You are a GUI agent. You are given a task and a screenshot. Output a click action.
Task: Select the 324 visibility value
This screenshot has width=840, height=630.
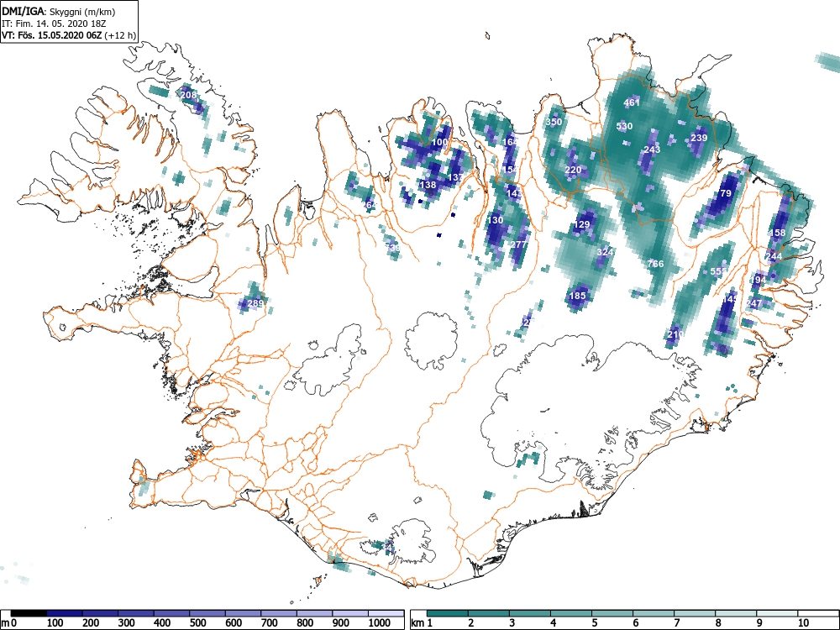click(x=605, y=252)
